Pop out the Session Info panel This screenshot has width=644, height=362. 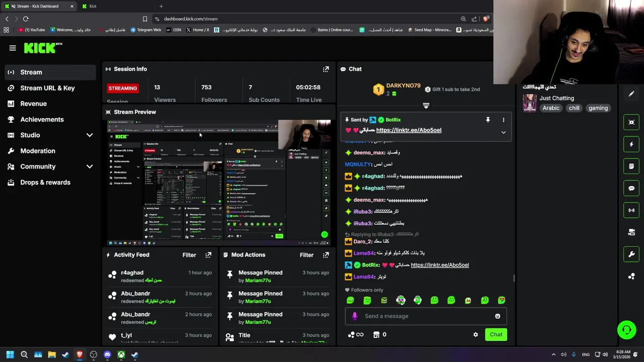[326, 69]
